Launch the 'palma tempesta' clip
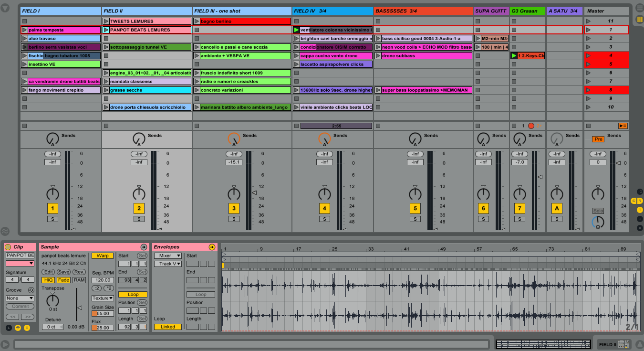Image resolution: width=644 pixels, height=351 pixels. (25, 30)
